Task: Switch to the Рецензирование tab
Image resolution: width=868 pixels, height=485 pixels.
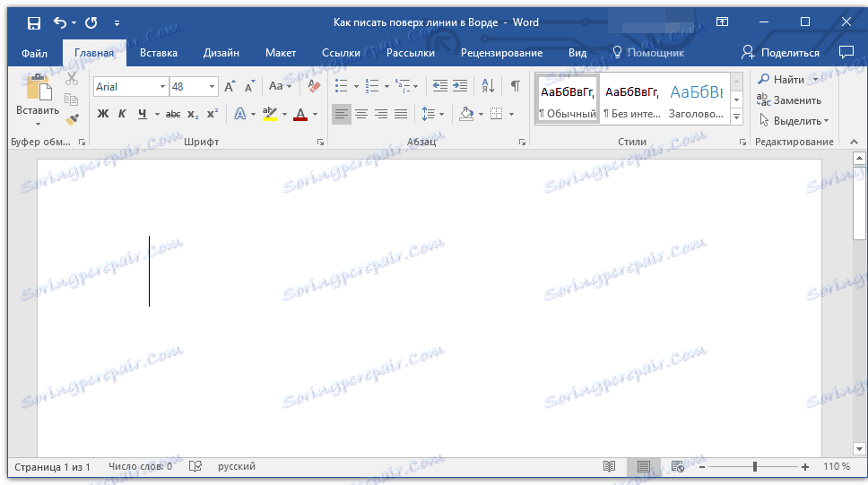Action: (501, 53)
